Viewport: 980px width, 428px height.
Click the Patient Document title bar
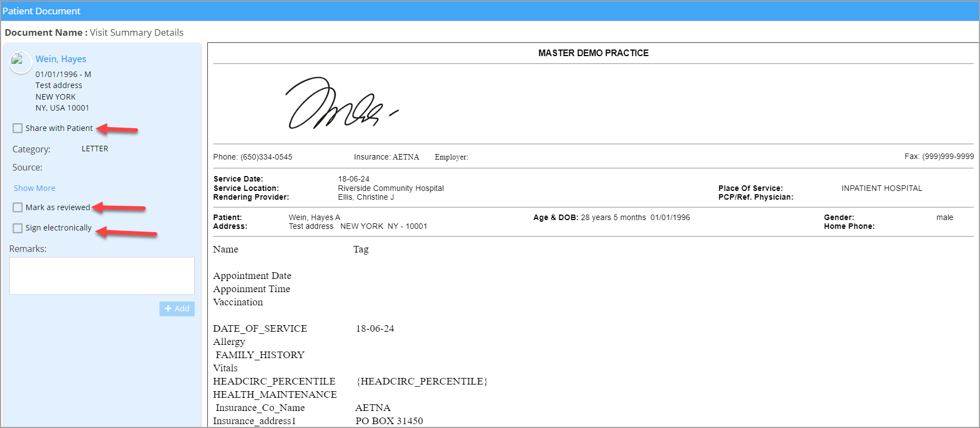42,11
